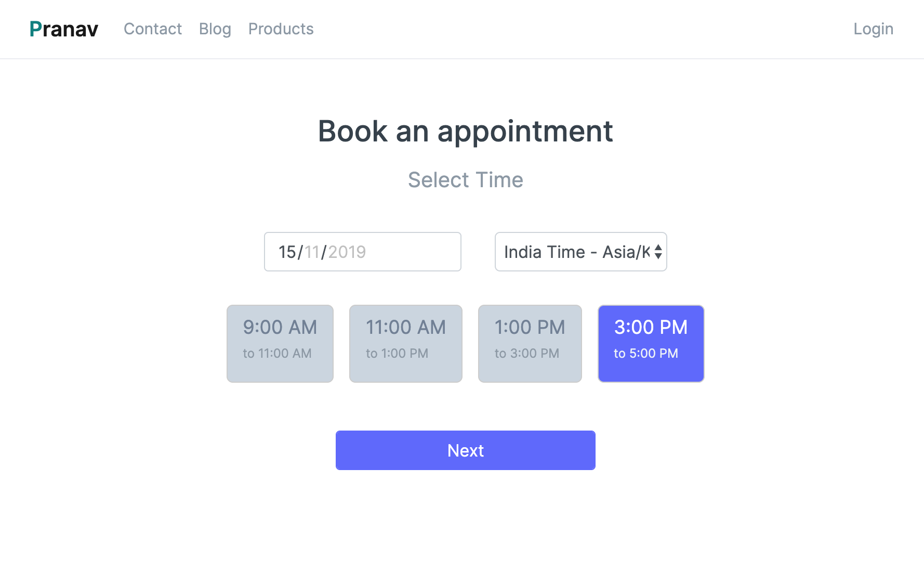The image size is (924, 572).
Task: Click the year placeholder 2019
Action: (347, 252)
